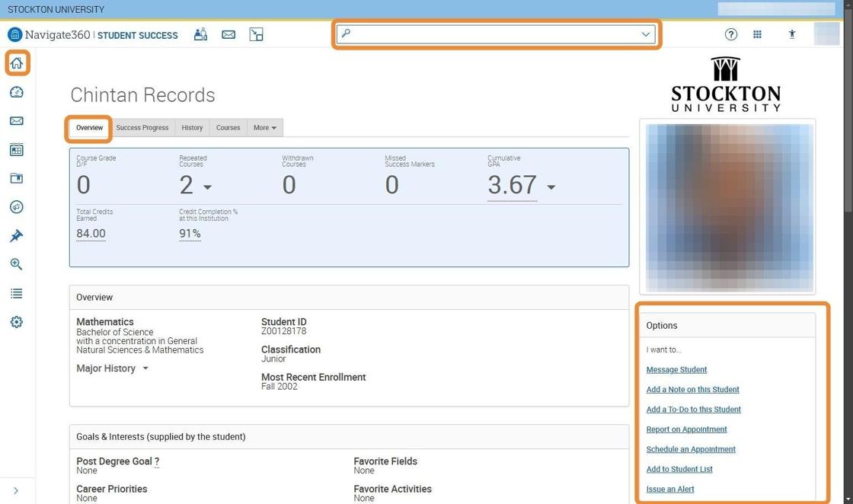
Task: Expand the Cumulative GPA arrow
Action: pyautogui.click(x=551, y=187)
